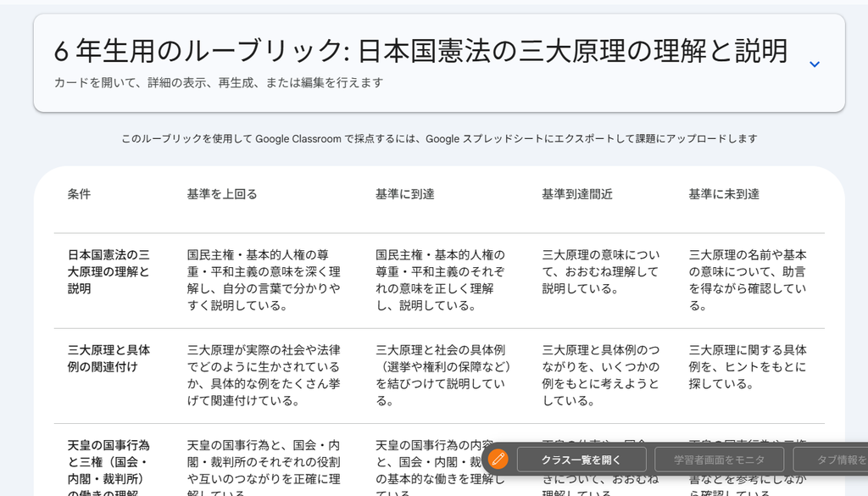Click cell 三大原理の名前や基本の意味について、助言を得ながら

(748, 280)
